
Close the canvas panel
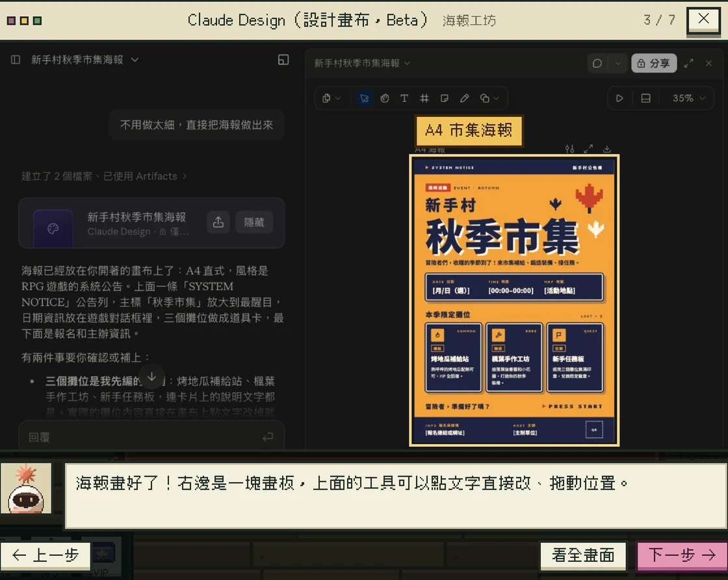[709, 63]
